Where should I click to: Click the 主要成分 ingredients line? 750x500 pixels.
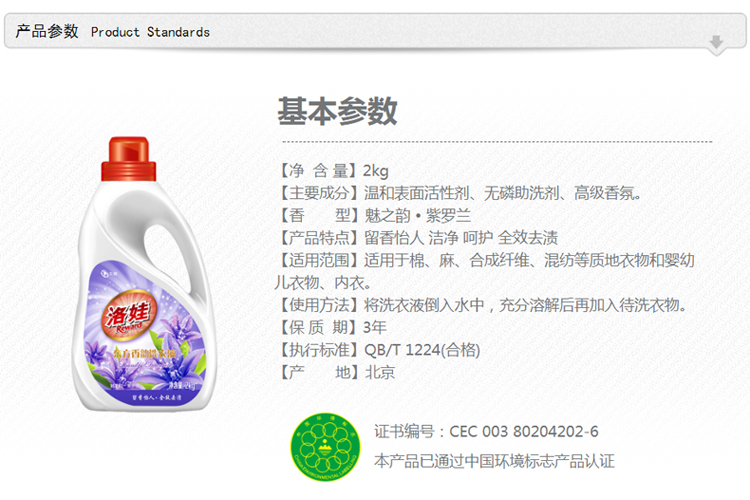pos(459,193)
